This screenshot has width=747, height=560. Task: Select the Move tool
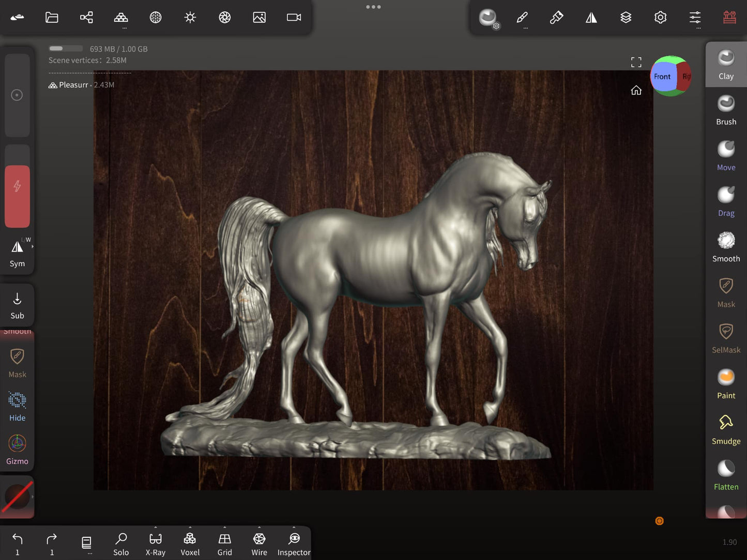pos(726,155)
